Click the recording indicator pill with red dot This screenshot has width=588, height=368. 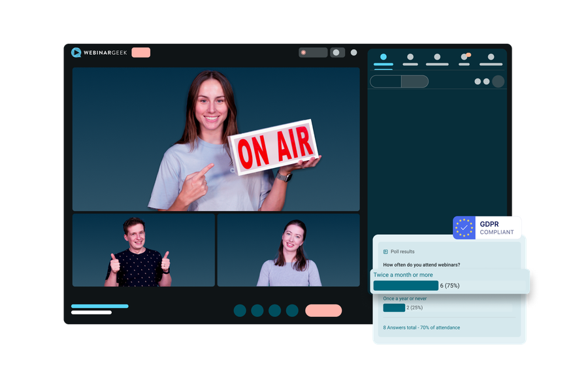[x=313, y=52]
